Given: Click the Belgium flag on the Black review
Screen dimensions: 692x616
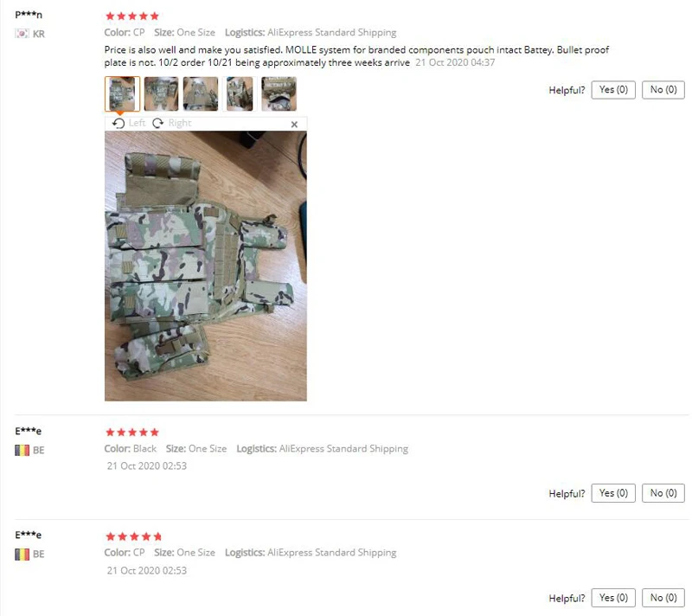Looking at the screenshot, I should (22, 450).
